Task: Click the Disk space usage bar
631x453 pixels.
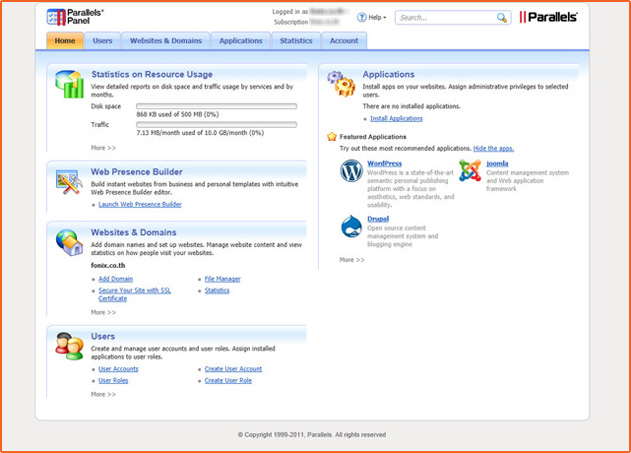Action: coord(216,105)
